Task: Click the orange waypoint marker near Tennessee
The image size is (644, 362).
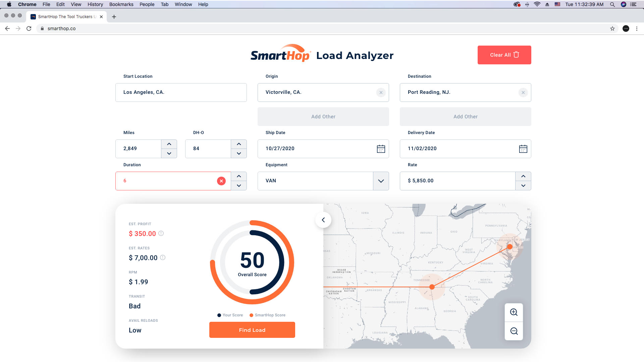Action: coord(432,287)
